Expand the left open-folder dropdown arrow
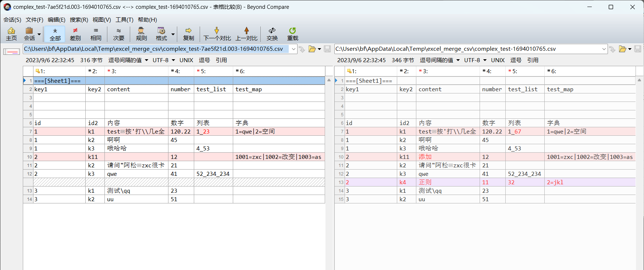Image resolution: width=644 pixels, height=270 pixels. point(320,49)
